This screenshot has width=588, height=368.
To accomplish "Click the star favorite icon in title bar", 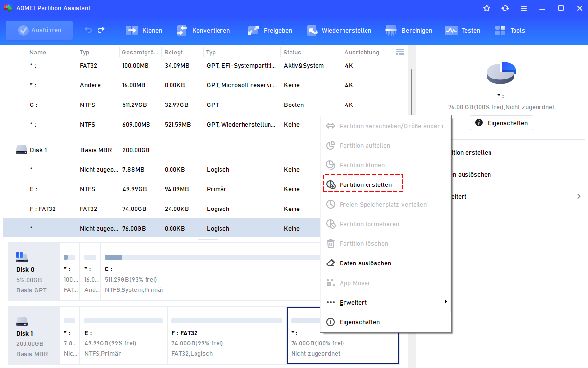I will (x=487, y=8).
